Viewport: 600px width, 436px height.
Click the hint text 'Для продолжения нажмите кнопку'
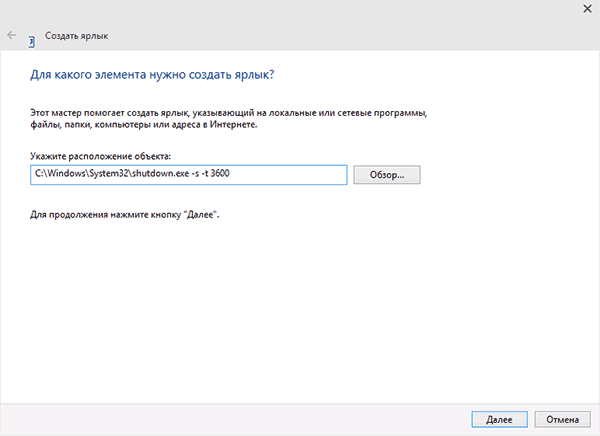tap(125, 216)
